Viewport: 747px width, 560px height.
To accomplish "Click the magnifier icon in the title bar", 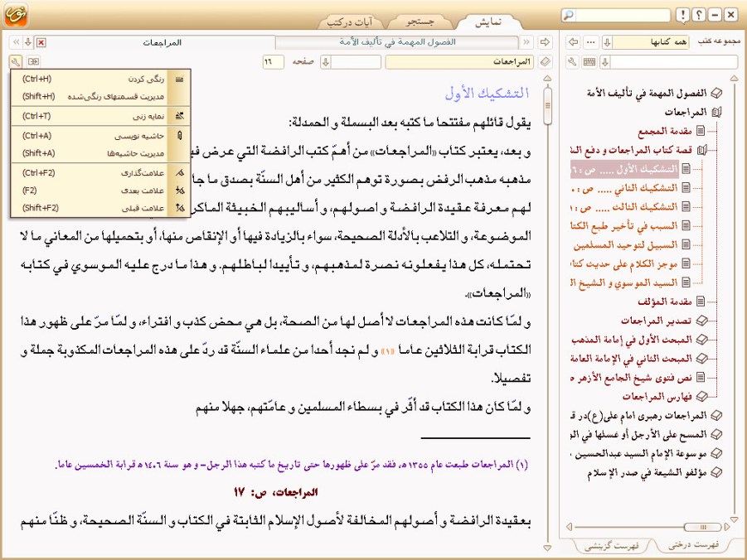I will pyautogui.click(x=568, y=15).
